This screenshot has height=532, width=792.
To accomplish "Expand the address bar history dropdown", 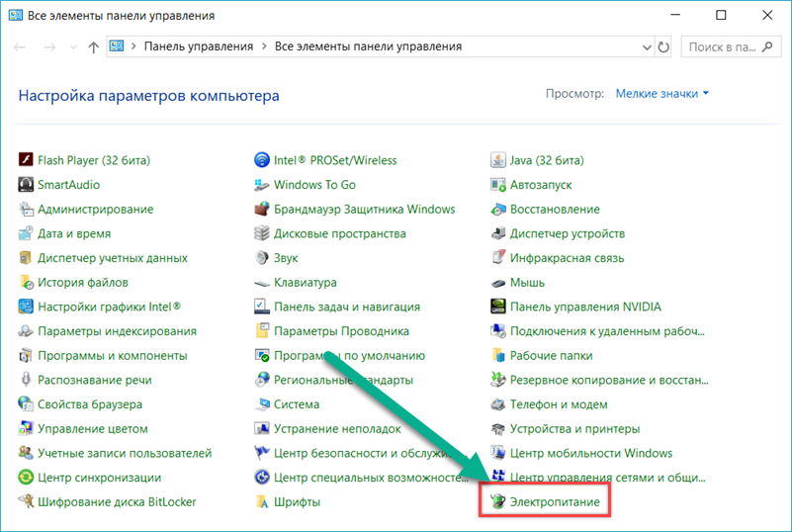I will 647,47.
